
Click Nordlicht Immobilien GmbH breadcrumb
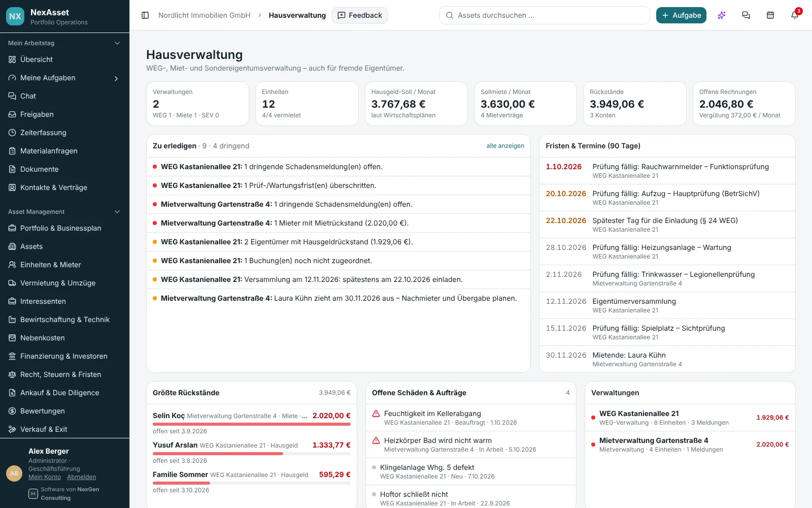205,15
